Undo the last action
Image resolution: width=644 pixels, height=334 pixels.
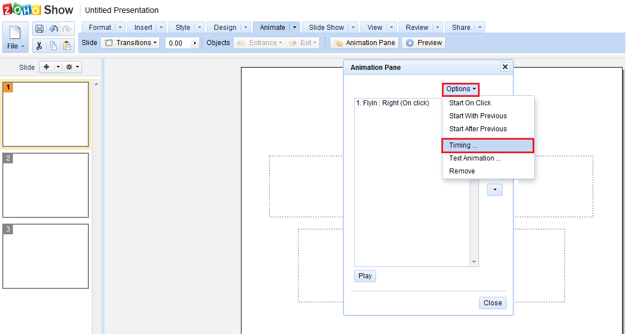53,29
